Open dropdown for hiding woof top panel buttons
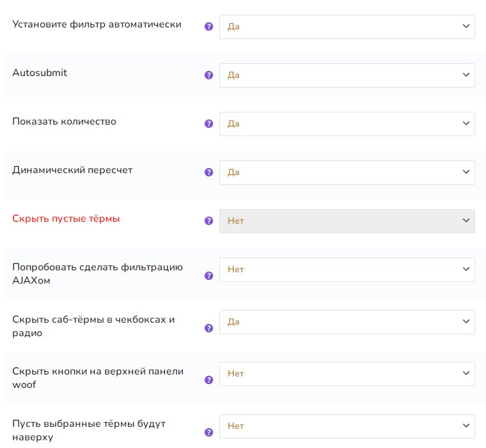 347,374
